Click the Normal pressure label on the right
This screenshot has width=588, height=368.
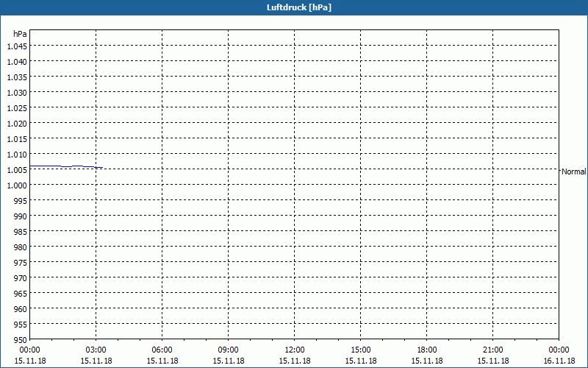(x=574, y=171)
